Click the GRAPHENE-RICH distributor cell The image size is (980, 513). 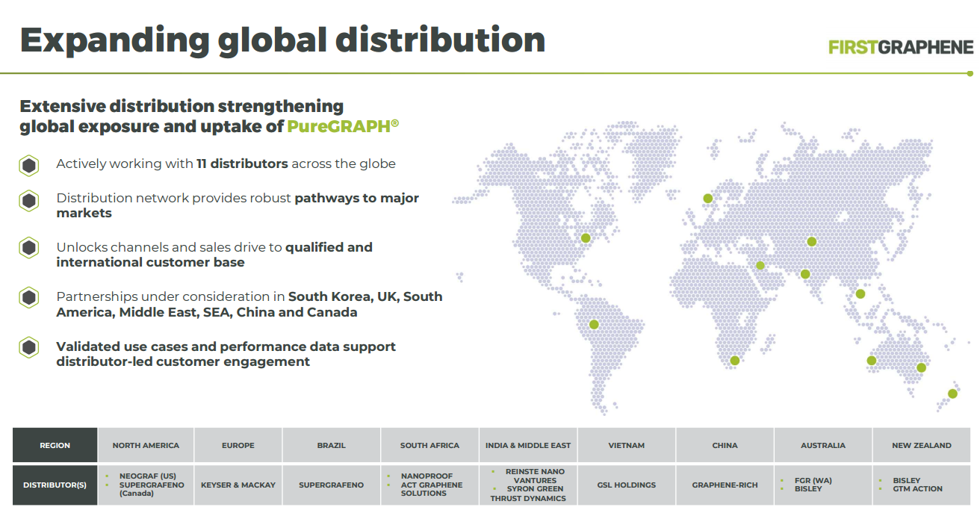725,485
